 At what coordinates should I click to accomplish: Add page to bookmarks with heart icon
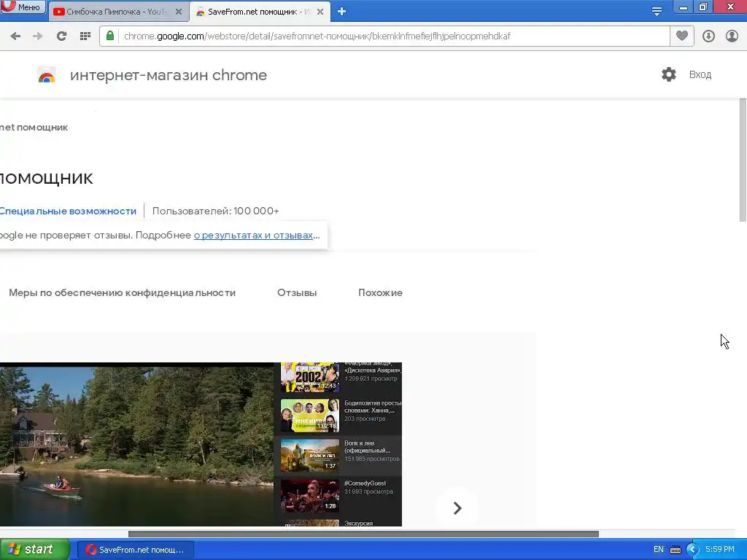[682, 36]
